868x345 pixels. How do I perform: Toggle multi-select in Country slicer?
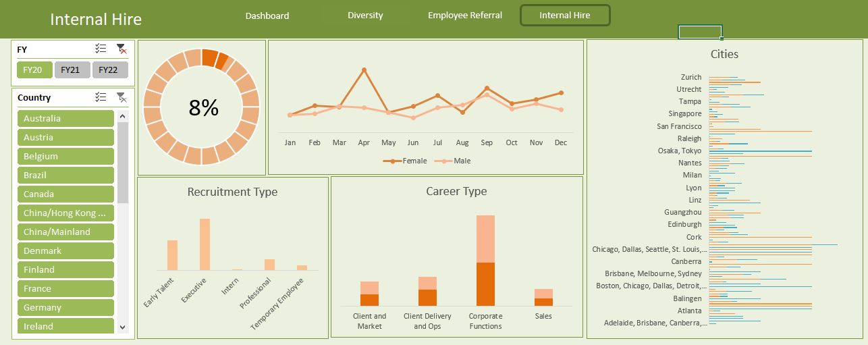(x=101, y=97)
